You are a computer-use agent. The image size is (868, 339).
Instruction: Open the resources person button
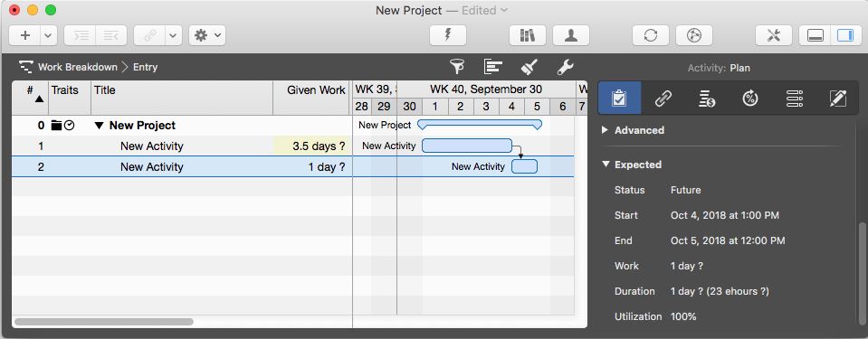[571, 35]
